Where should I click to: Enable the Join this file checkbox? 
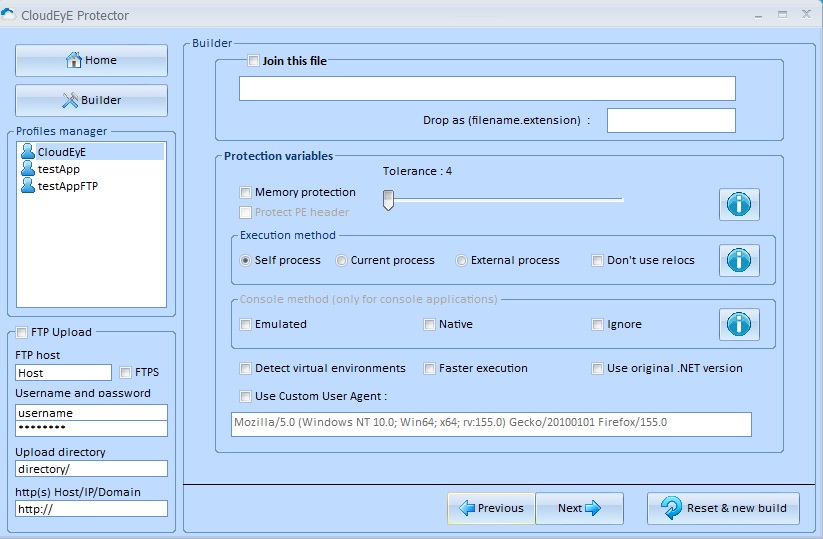(253, 61)
